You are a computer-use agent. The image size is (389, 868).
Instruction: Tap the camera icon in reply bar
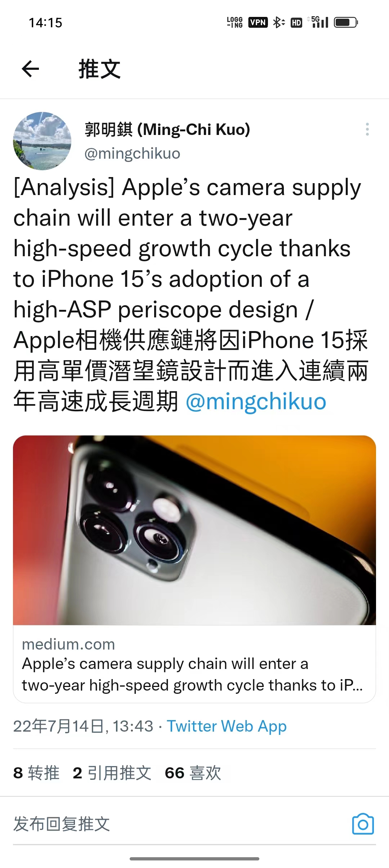click(363, 824)
